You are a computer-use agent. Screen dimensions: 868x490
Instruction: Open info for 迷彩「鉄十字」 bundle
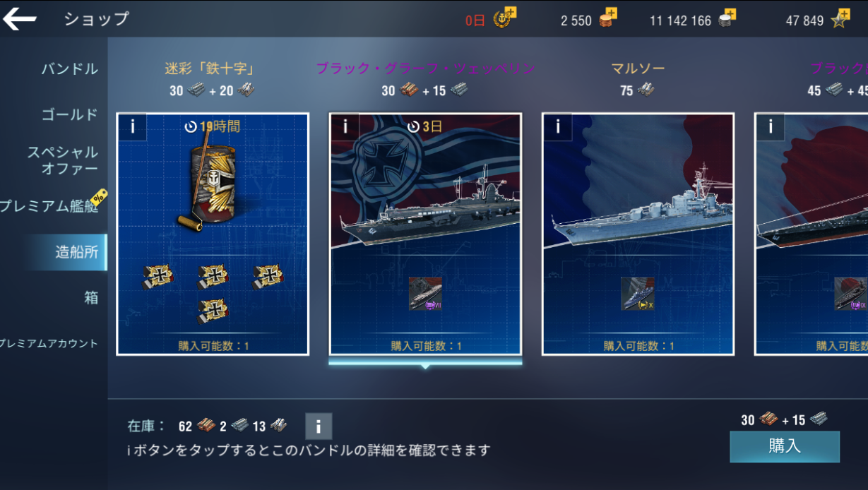[133, 128]
